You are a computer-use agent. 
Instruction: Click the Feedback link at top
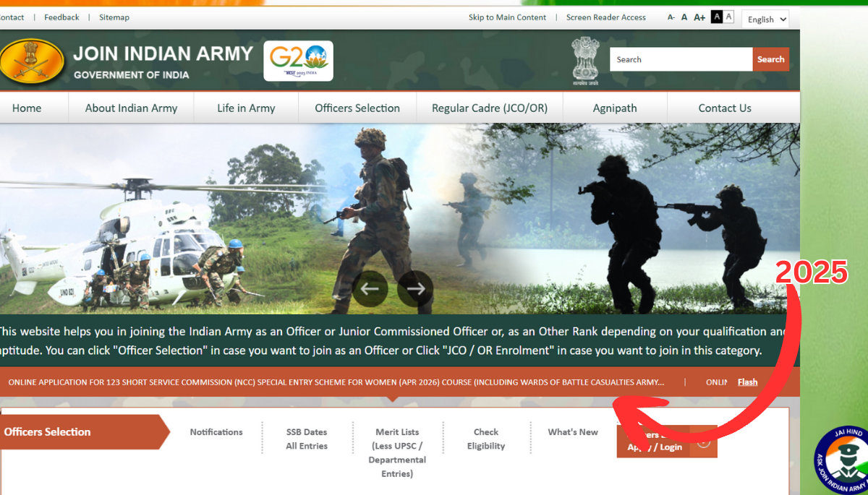(x=61, y=17)
